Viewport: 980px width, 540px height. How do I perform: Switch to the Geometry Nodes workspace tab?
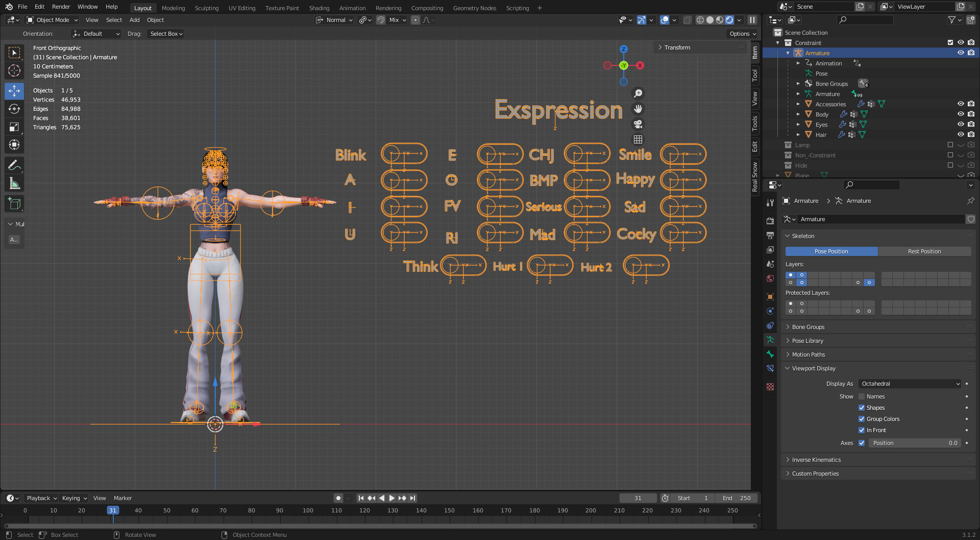(x=475, y=8)
